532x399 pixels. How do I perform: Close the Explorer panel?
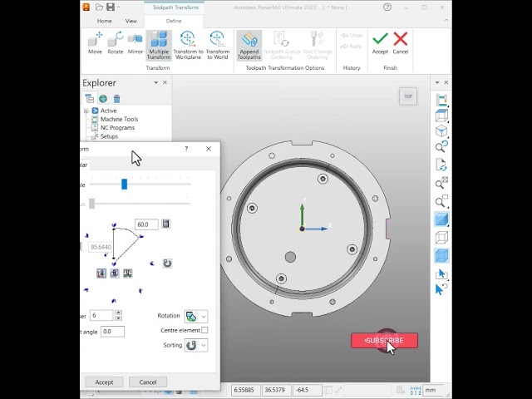point(165,82)
